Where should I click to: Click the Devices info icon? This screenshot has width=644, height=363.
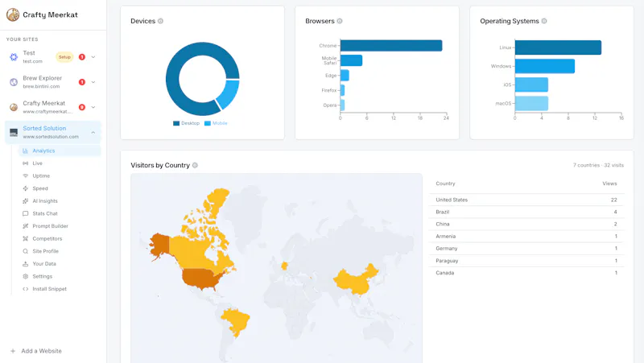pos(160,21)
